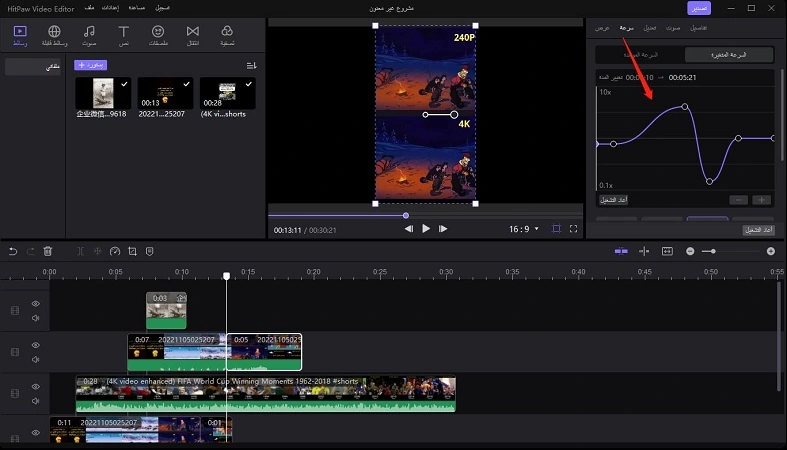This screenshot has width=787, height=450.
Task: Select the Variable Speed (السرعة المتغيرة) mode
Action: (729, 55)
